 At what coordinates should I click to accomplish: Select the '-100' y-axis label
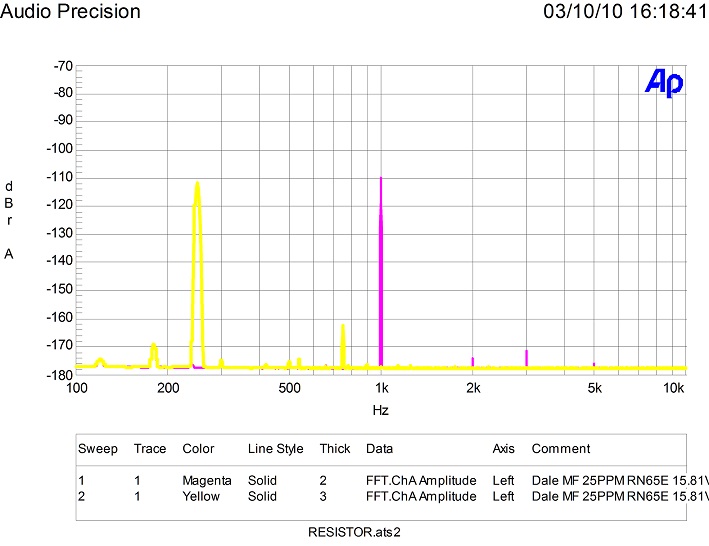point(60,148)
